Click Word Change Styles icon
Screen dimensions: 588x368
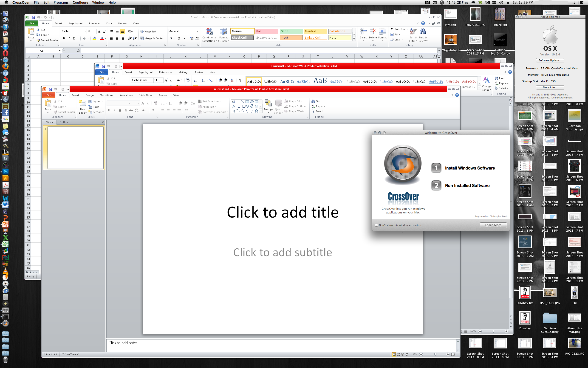click(x=486, y=80)
